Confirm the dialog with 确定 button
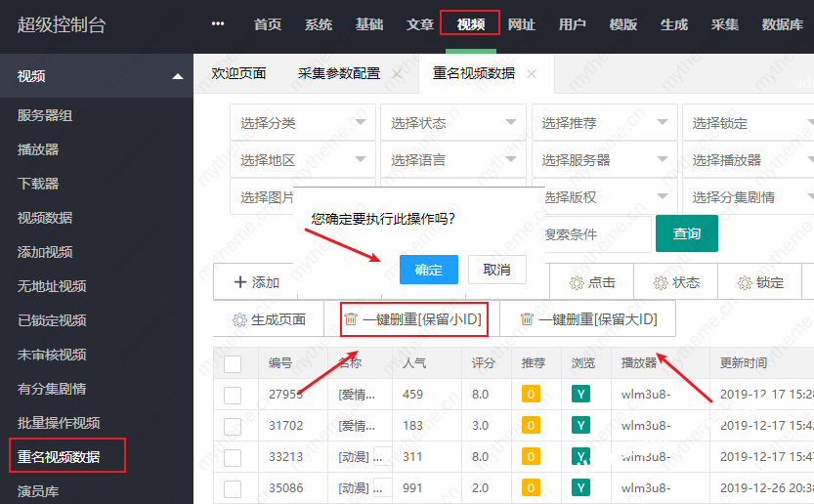 tap(428, 270)
